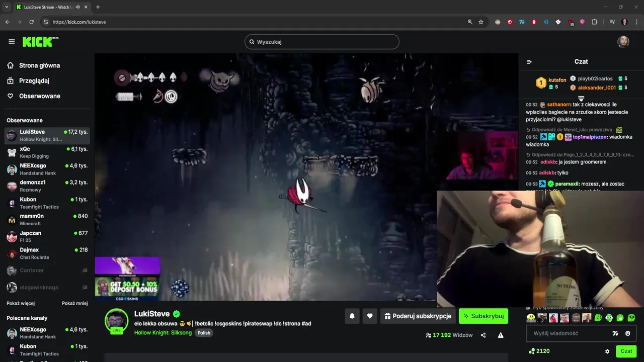
Task: Collapse the chat panel icon
Action: (x=529, y=62)
